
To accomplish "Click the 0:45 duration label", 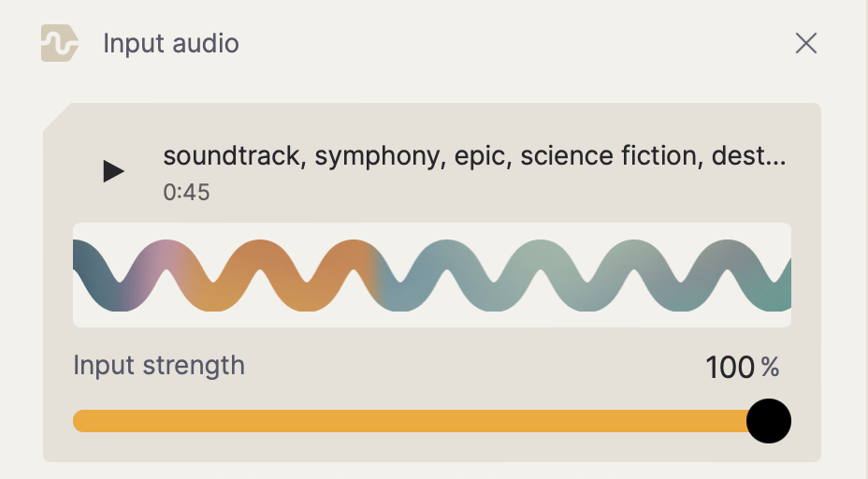I will [186, 193].
